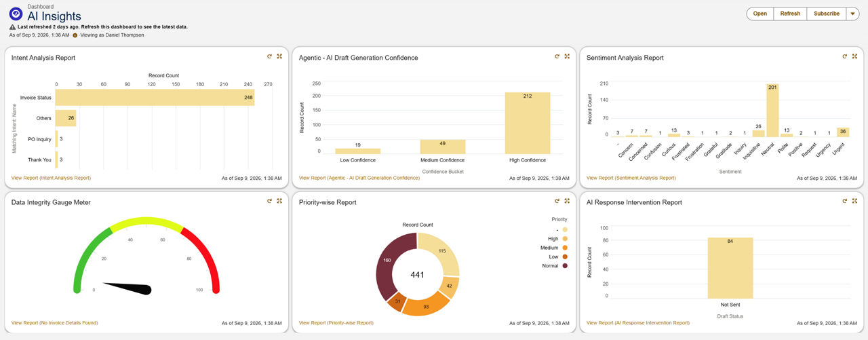Click the dashboard Refresh button
This screenshot has height=340, width=868.
(790, 14)
